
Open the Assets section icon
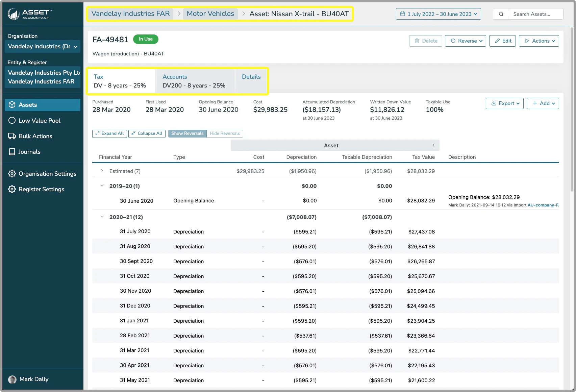[12, 105]
